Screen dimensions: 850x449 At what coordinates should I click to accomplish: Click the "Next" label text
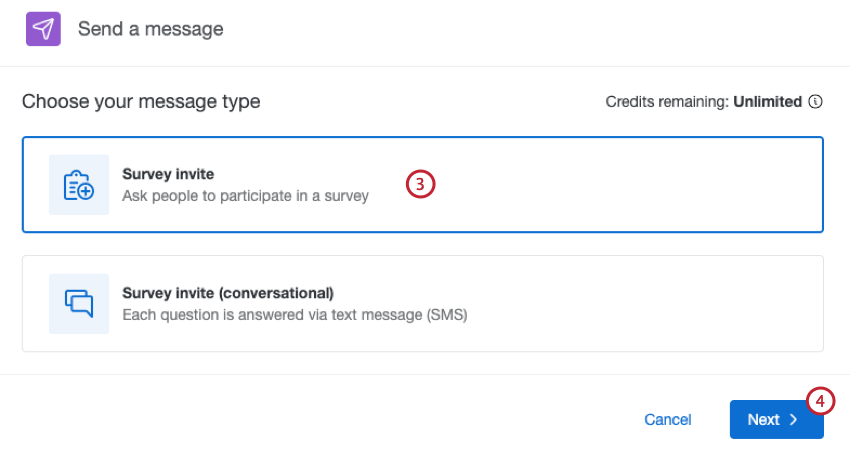(x=763, y=420)
